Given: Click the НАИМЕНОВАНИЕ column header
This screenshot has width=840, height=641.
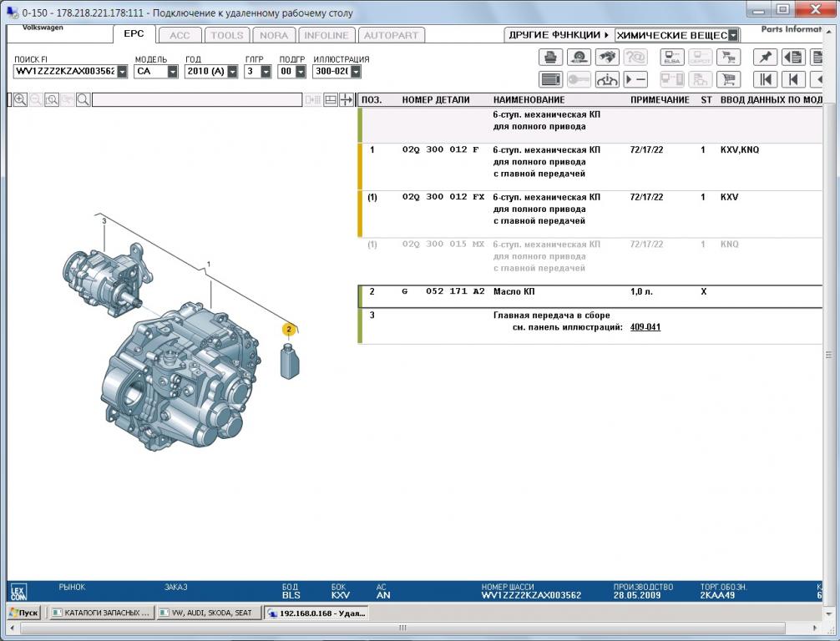Looking at the screenshot, I should click(529, 99).
